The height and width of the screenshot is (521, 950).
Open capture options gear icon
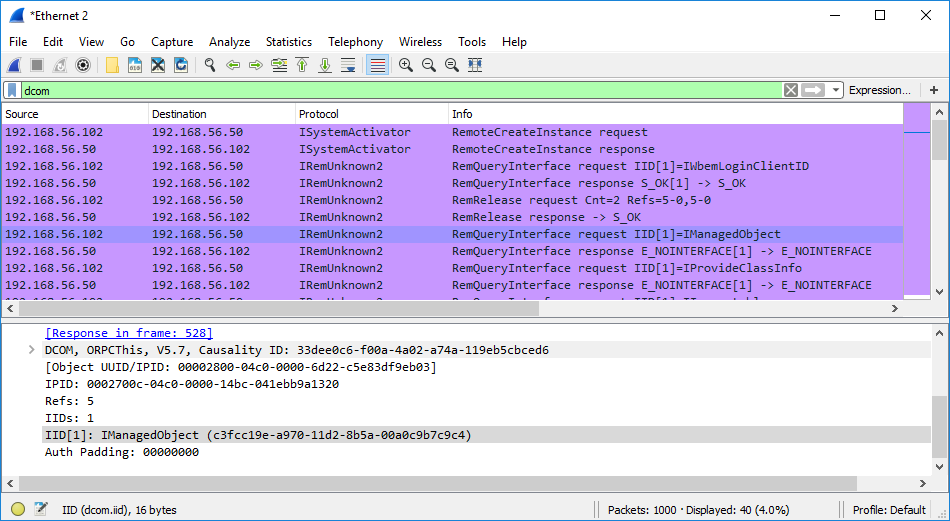coord(83,65)
